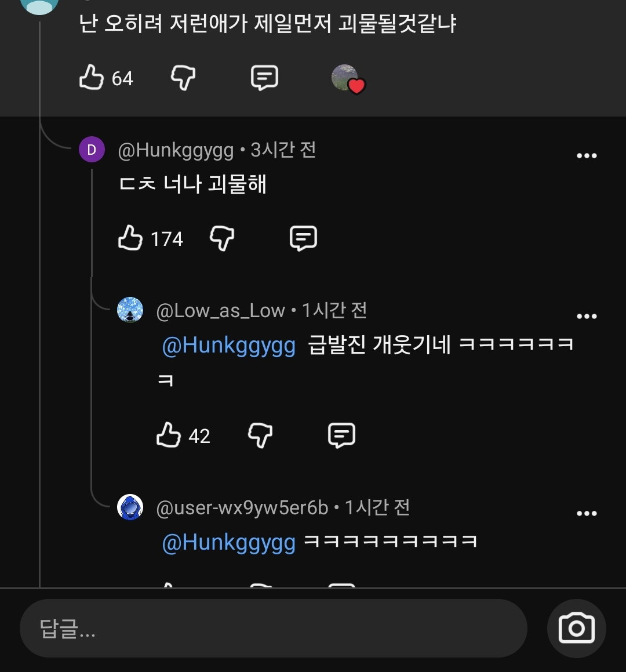The width and height of the screenshot is (626, 672).
Task: Like @Hunkggygg's comment with 174 likes
Action: (x=130, y=238)
